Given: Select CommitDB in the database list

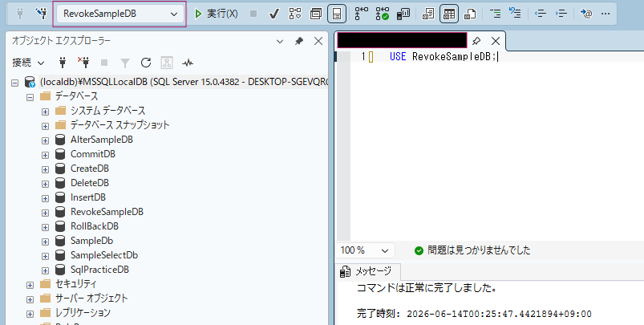Looking at the screenshot, I should tap(93, 154).
